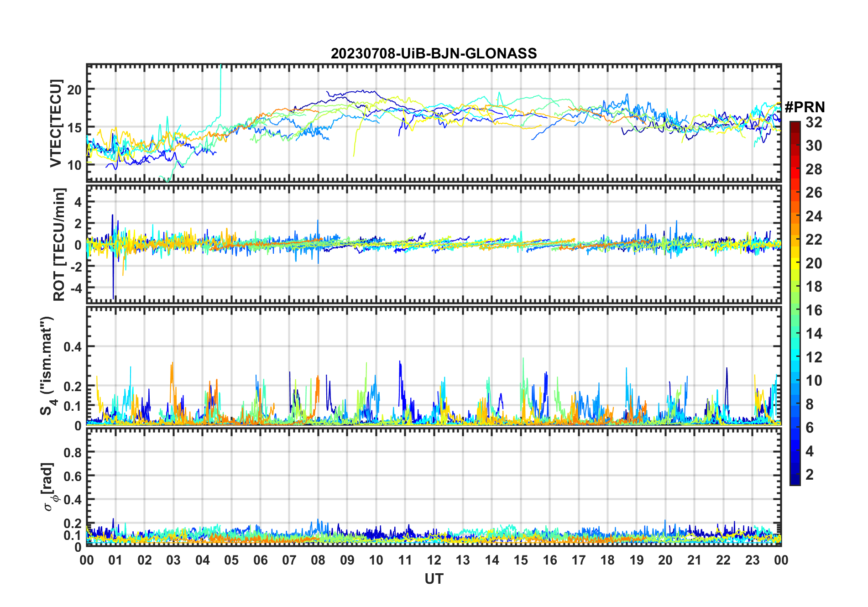Click x-axis hour tick label 09

point(347,560)
